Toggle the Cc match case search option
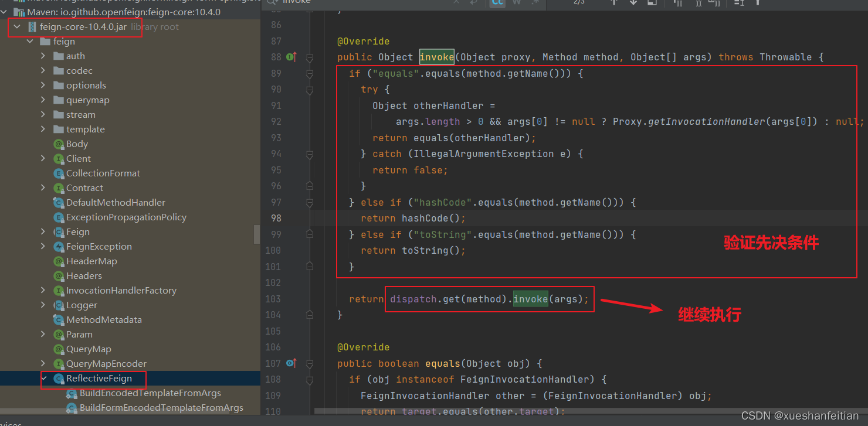This screenshot has height=426, width=868. tap(497, 2)
